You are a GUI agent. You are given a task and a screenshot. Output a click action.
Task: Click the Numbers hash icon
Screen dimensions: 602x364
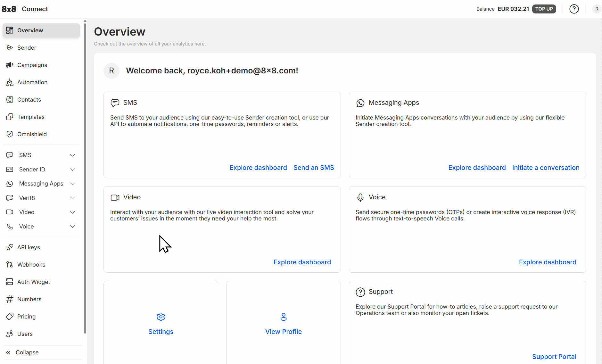click(10, 299)
